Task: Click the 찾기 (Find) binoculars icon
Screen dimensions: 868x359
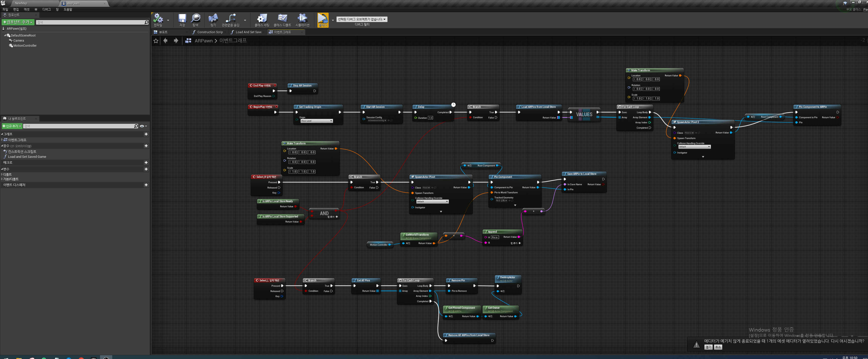Action: tap(213, 19)
